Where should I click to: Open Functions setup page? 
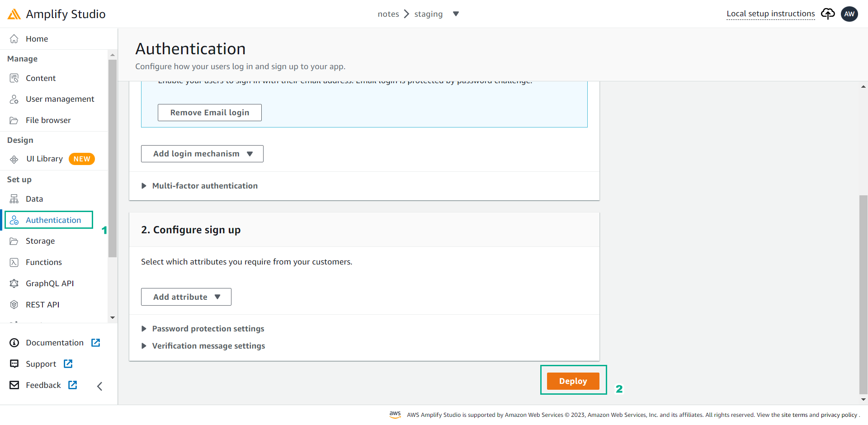pos(44,262)
